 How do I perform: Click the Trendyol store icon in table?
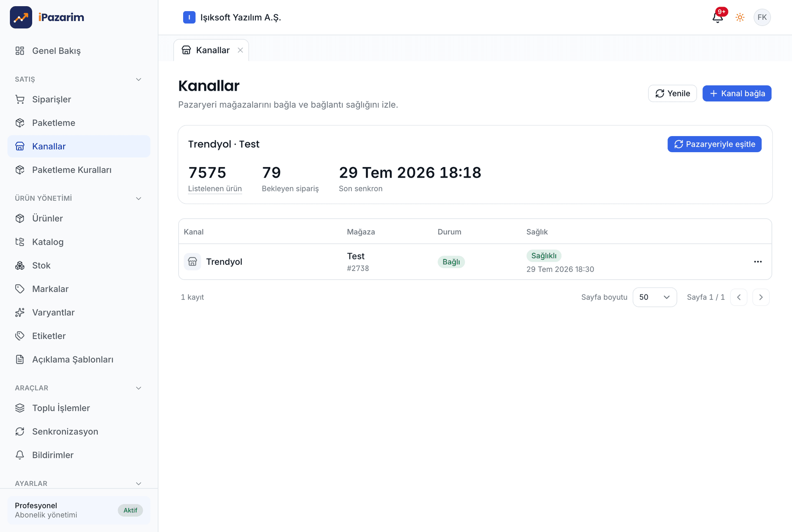pos(192,262)
